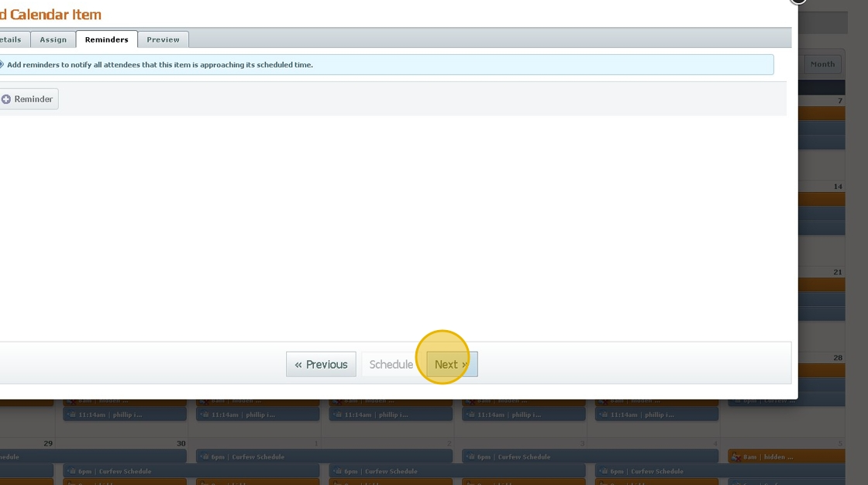Image resolution: width=868 pixels, height=485 pixels.
Task: Select day 29 in the background calendar
Action: (x=48, y=443)
